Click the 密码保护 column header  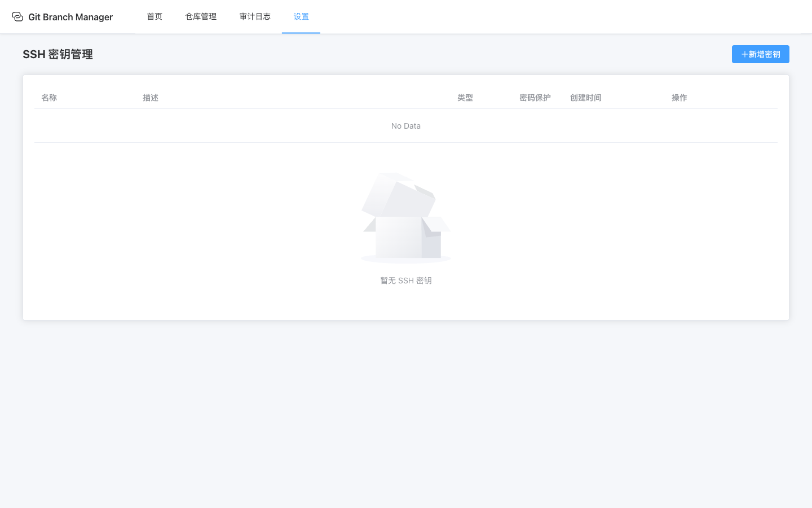[535, 97]
